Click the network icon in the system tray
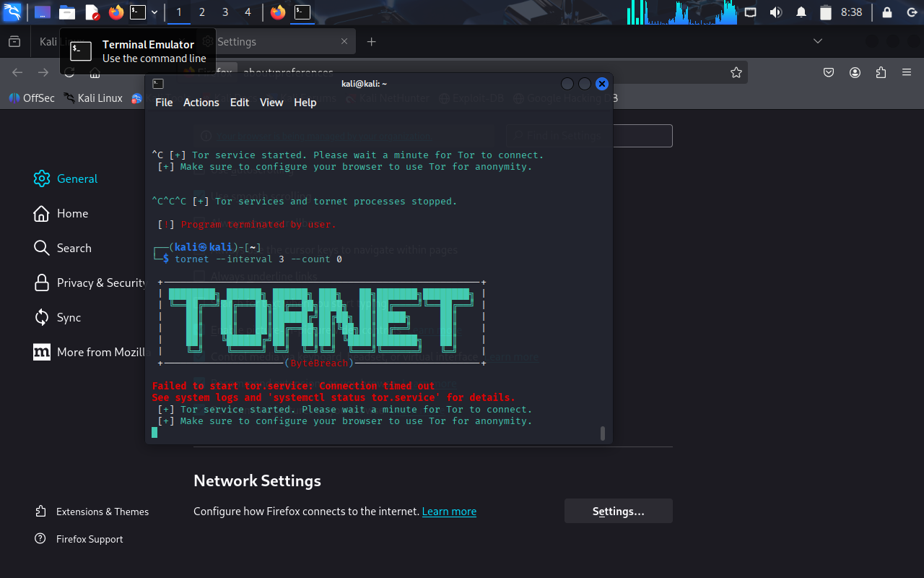Image resolution: width=924 pixels, height=578 pixels. [750, 12]
